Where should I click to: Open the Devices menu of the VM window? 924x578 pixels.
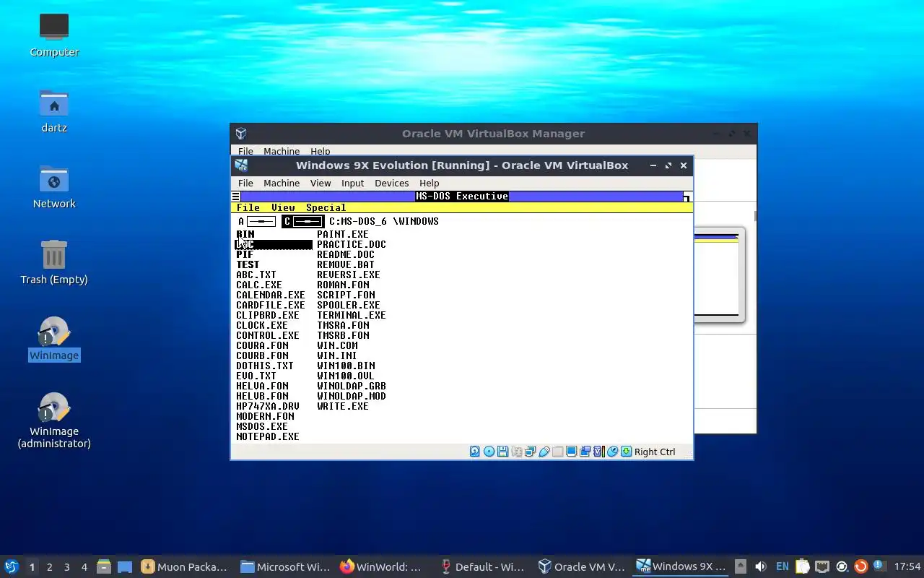[391, 183]
